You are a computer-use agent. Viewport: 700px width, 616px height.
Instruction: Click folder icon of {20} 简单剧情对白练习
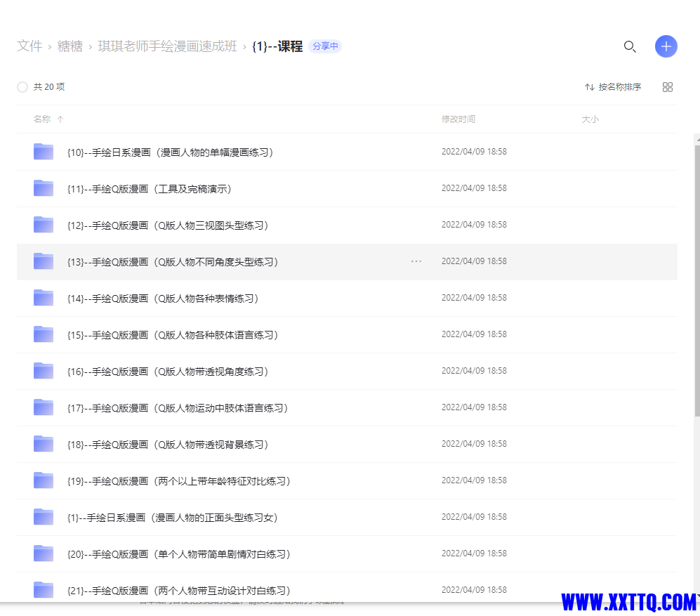[x=44, y=554]
